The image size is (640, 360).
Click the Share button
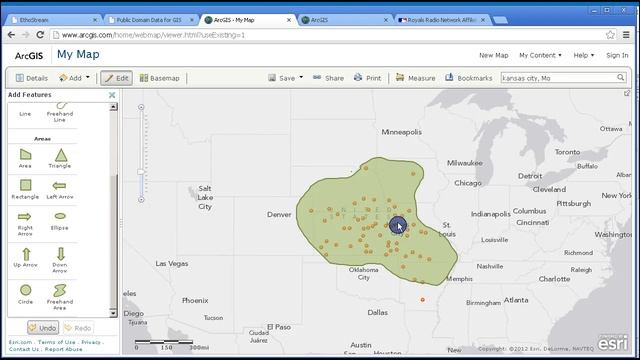coord(329,78)
